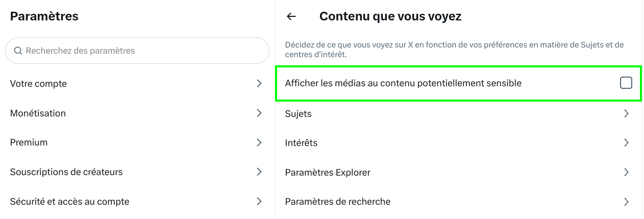
Task: Click the chevron arrow beside Premium
Action: pos(259,142)
